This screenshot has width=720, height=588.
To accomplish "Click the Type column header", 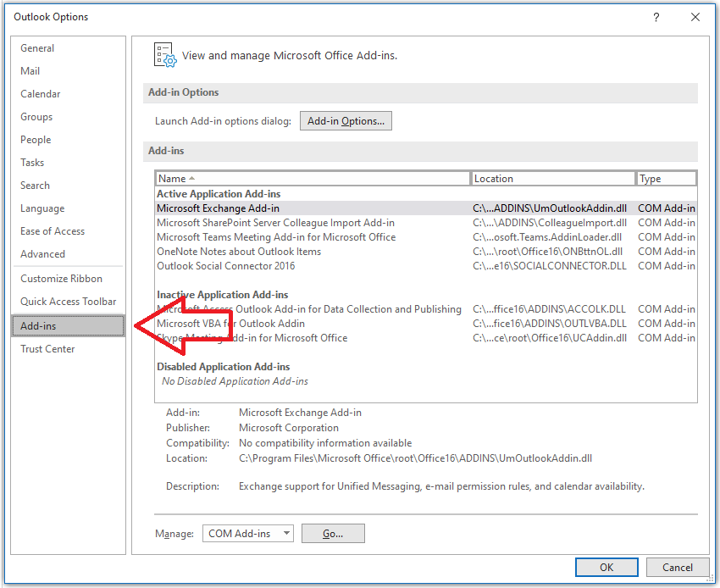I will tap(666, 179).
